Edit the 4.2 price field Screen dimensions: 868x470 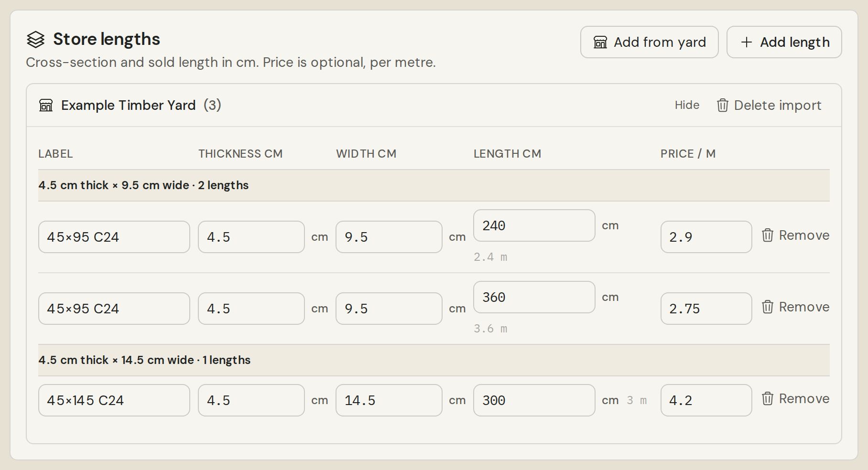coord(706,400)
